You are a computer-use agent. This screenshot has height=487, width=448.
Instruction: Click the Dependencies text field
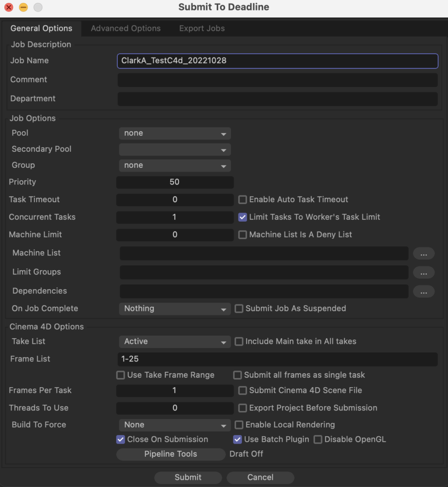click(x=264, y=292)
